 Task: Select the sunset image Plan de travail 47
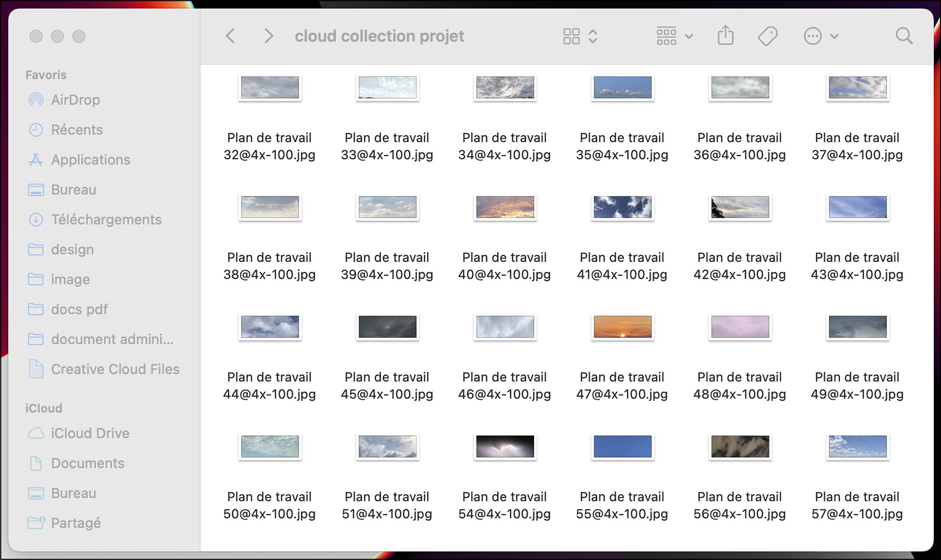(x=622, y=326)
